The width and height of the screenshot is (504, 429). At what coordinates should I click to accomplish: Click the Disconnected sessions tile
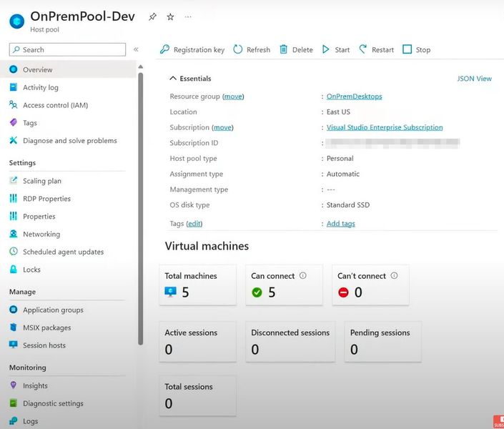pos(290,342)
